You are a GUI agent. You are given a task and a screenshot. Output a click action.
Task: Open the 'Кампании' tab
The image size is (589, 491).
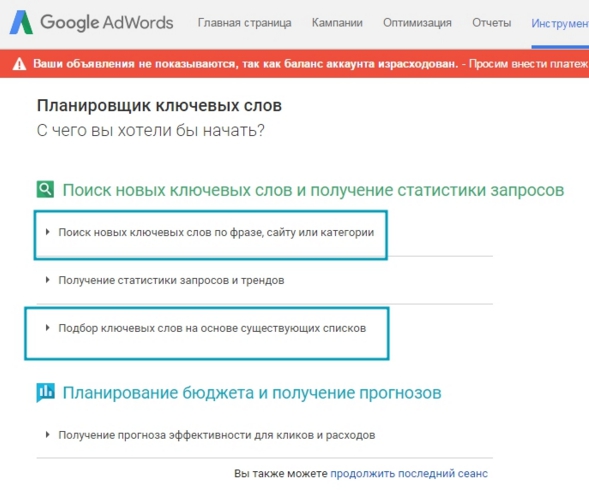337,23
